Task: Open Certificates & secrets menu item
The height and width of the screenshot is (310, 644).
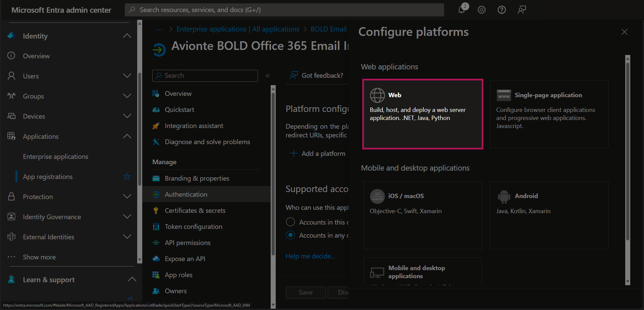Action: (x=195, y=210)
